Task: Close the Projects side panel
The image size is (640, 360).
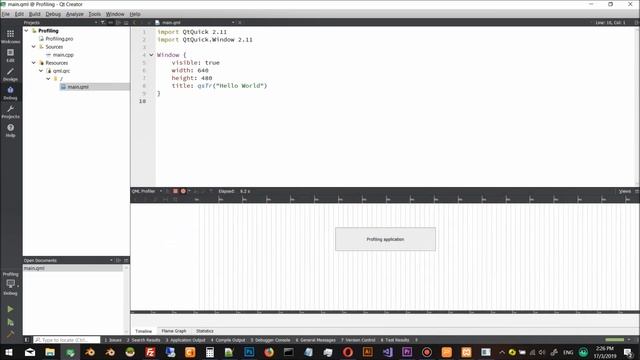Action: click(126, 22)
